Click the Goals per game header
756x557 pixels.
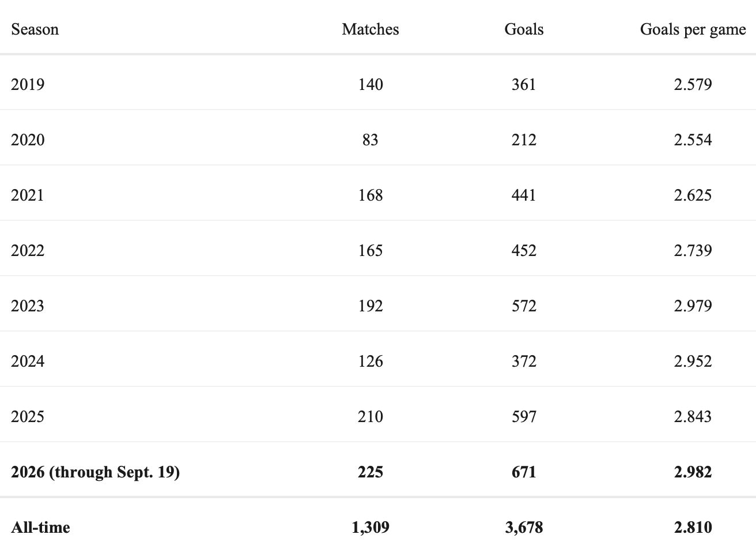693,29
